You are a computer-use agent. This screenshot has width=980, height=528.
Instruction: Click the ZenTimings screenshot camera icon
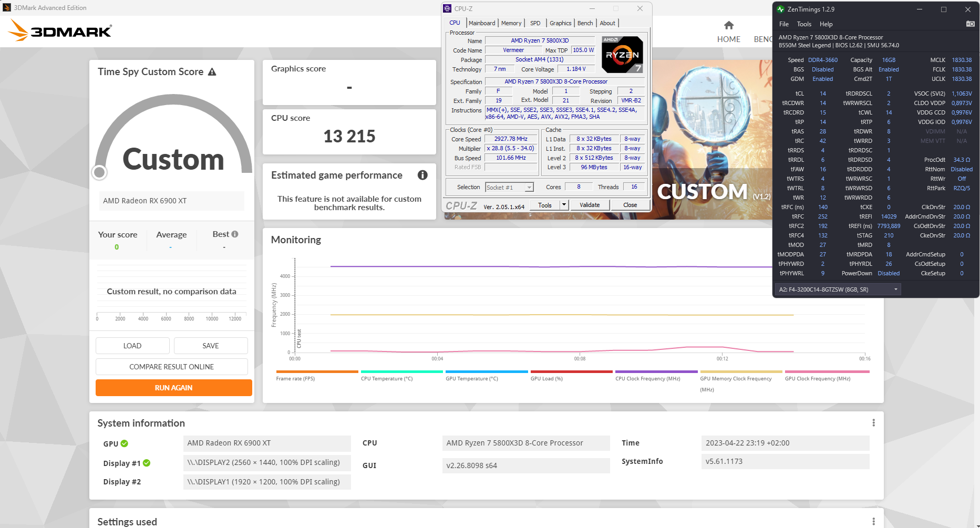971,24
